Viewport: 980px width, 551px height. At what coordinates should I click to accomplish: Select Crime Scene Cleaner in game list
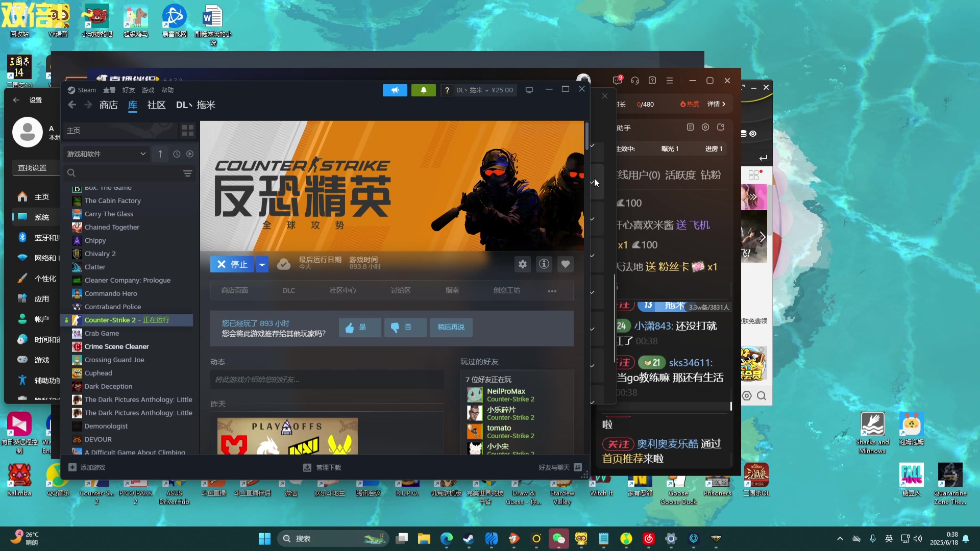pyautogui.click(x=116, y=346)
